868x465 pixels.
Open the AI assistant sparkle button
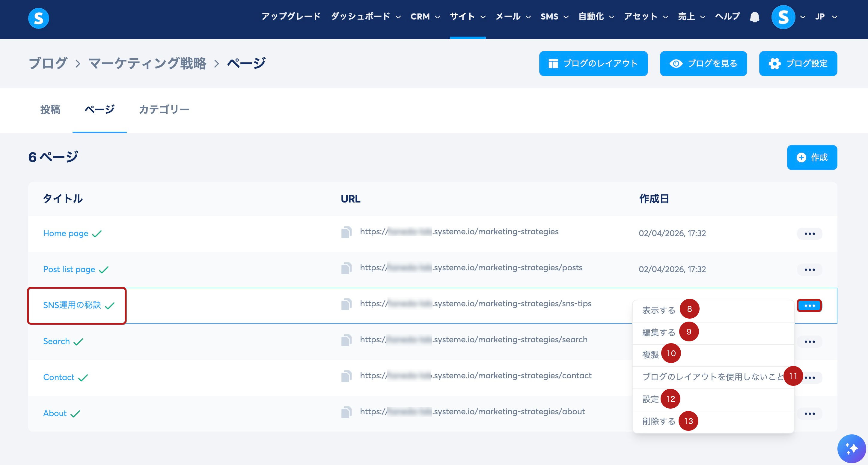(x=851, y=448)
